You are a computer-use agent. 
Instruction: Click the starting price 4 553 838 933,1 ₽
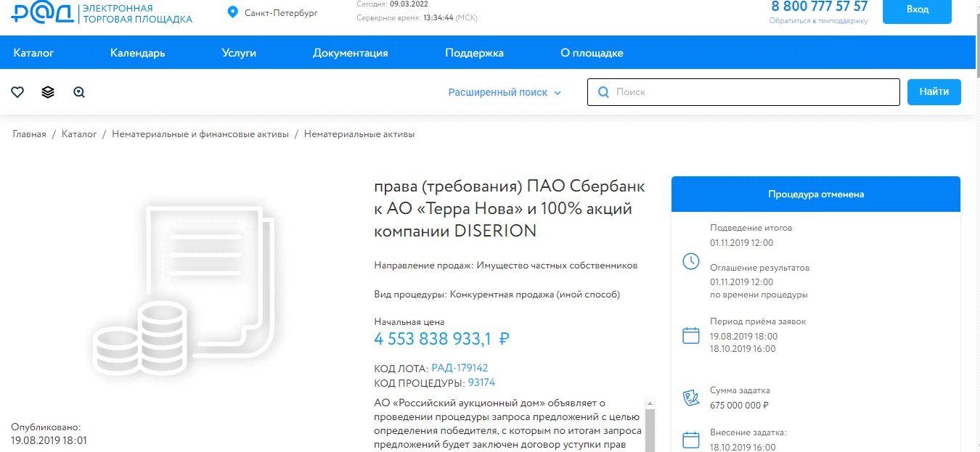[442, 339]
